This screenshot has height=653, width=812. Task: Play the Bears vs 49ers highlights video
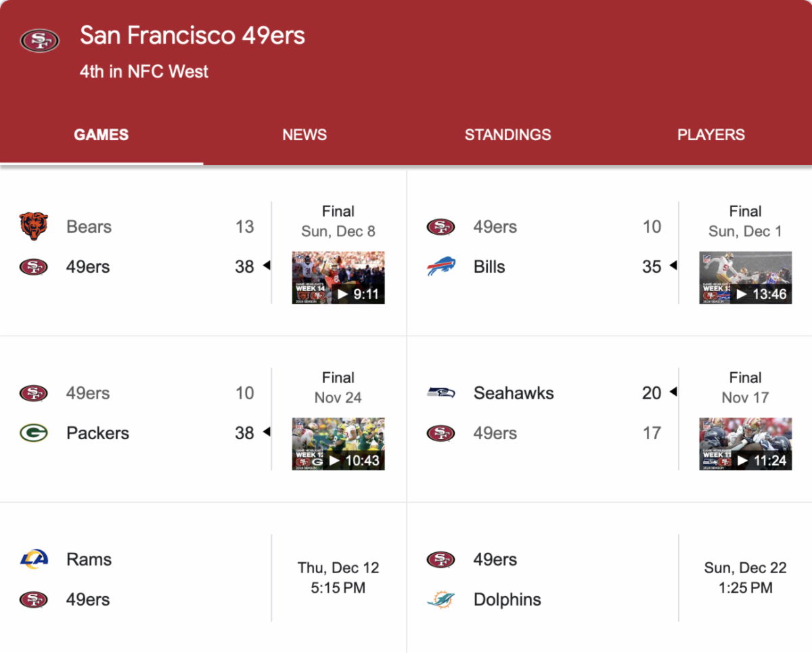(338, 277)
